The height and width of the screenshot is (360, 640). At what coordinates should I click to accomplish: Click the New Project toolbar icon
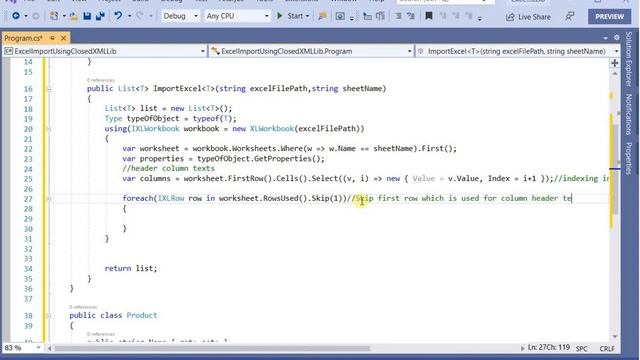tap(54, 16)
